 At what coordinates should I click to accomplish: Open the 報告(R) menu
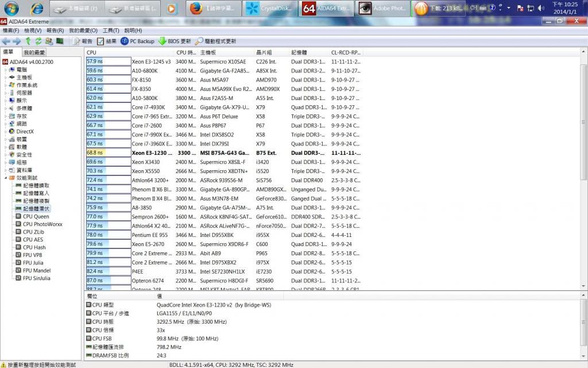(x=55, y=30)
